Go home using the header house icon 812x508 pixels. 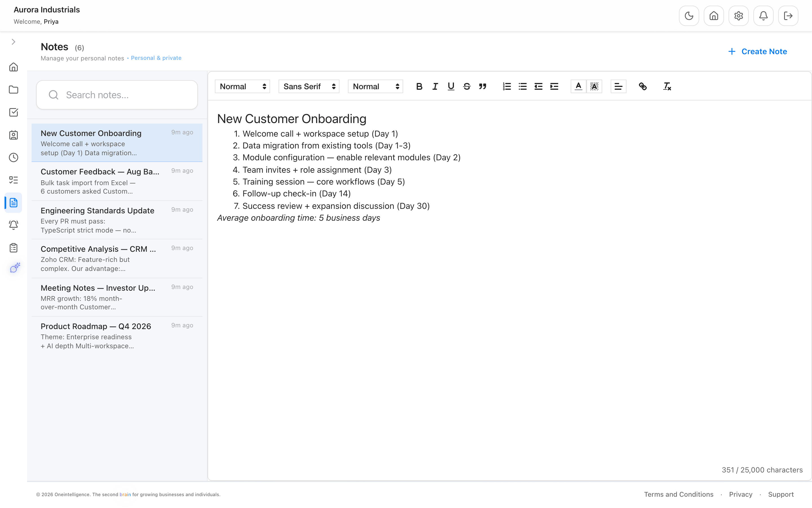click(714, 16)
